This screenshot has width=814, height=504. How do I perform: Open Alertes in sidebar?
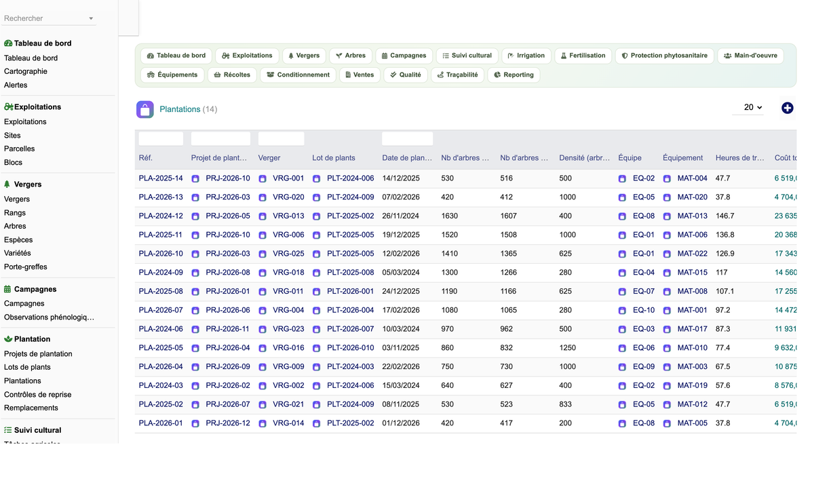point(16,85)
